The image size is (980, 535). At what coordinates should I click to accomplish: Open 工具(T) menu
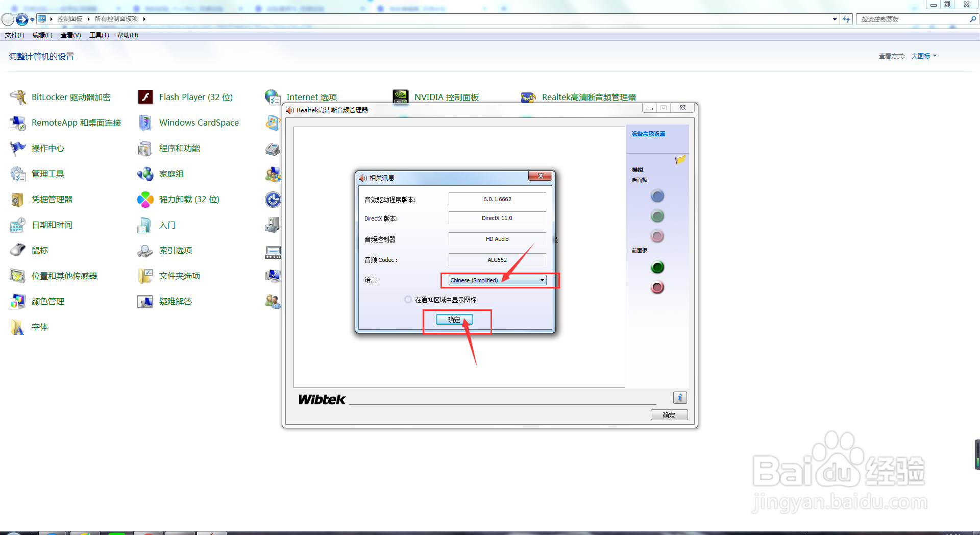point(99,35)
